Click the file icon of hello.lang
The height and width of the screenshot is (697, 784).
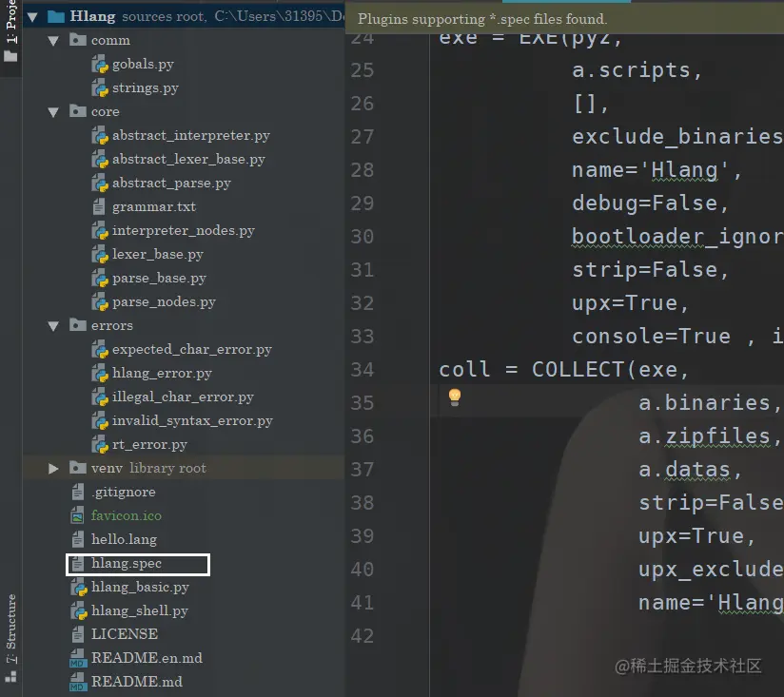pos(77,539)
